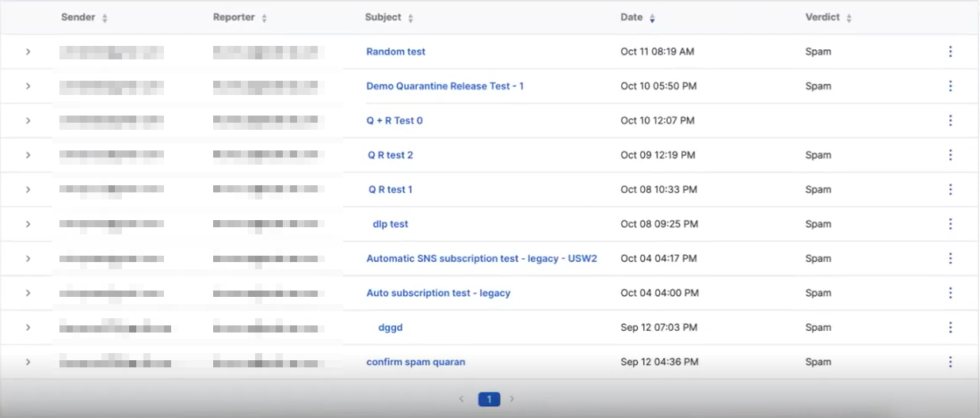Sort table by Verdict column arrows
The width and height of the screenshot is (980, 418).
click(x=848, y=18)
